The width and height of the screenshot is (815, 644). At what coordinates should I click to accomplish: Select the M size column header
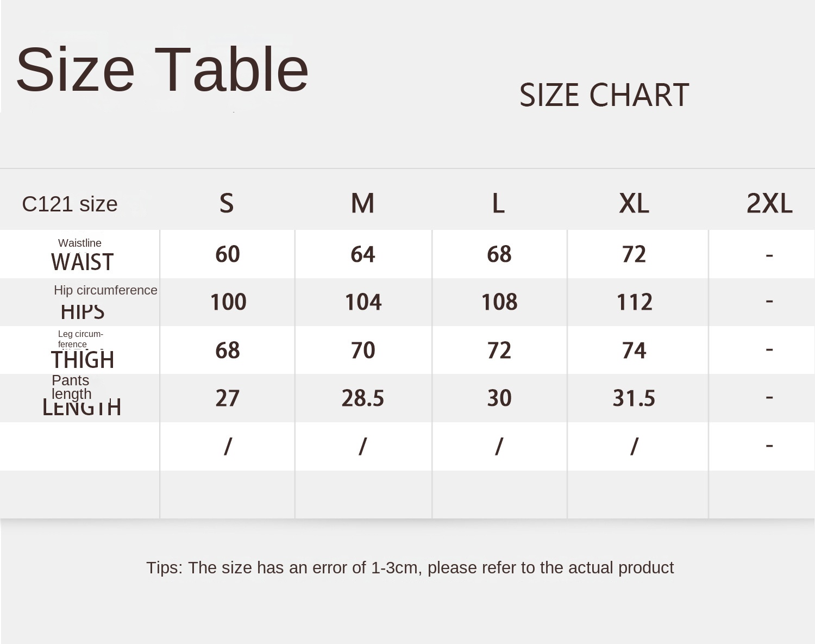(x=362, y=203)
